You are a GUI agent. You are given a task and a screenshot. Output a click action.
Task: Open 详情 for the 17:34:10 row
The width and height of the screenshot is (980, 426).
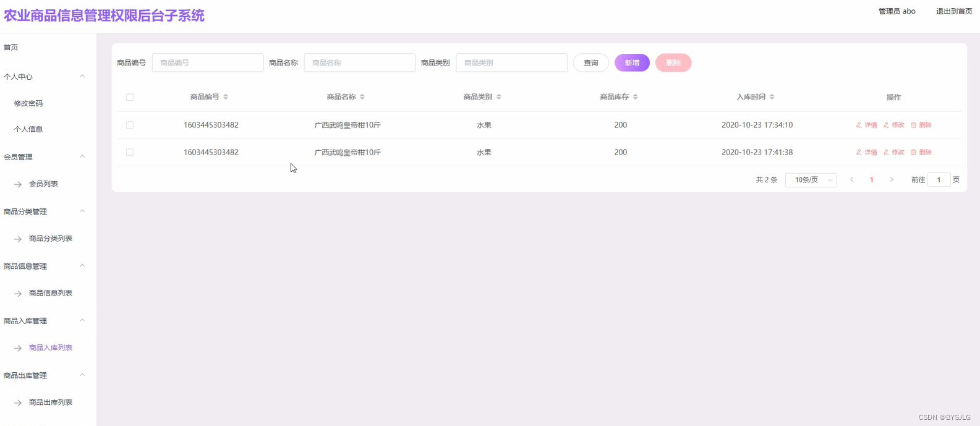point(866,125)
